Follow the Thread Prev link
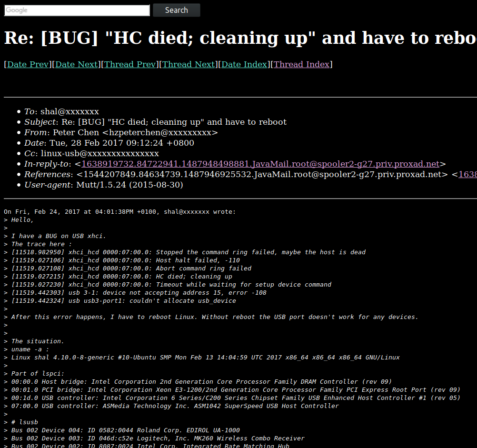The width and height of the screenshot is (477, 448). [130, 64]
